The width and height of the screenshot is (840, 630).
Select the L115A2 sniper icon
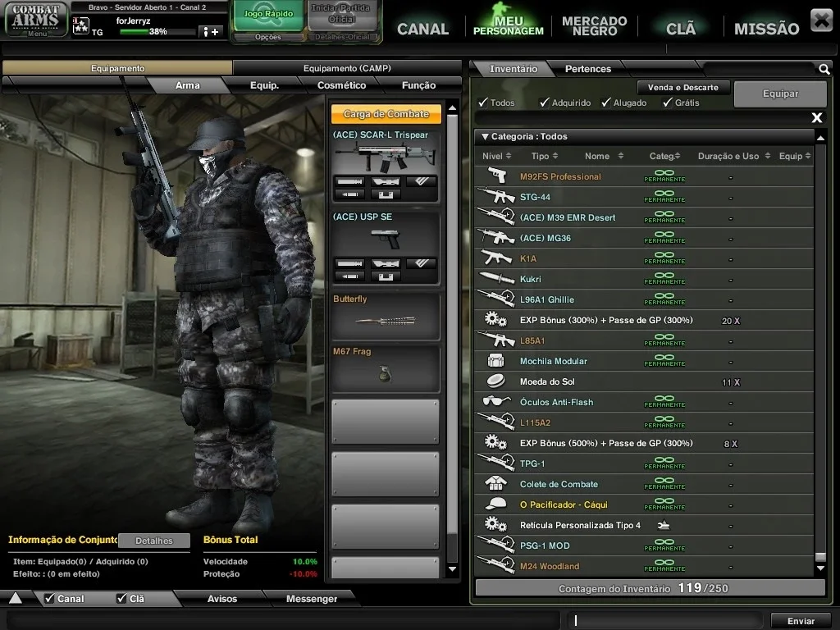tap(495, 422)
